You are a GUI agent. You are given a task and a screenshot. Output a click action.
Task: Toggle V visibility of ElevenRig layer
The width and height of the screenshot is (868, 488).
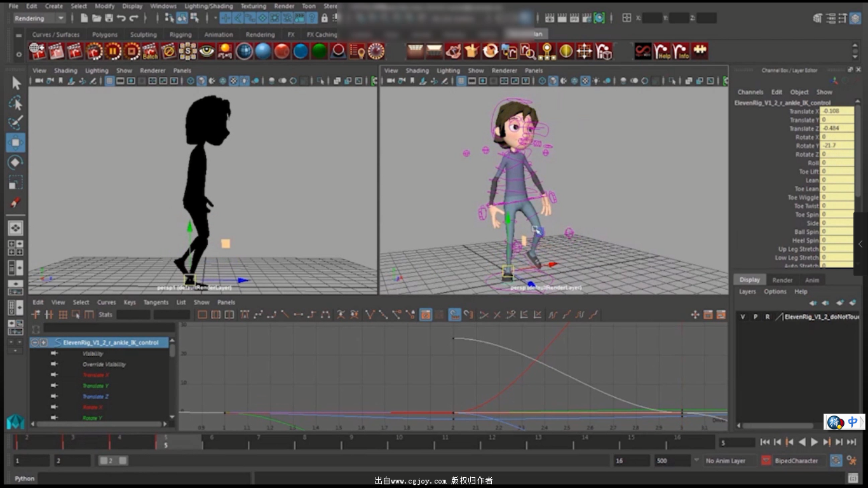743,316
